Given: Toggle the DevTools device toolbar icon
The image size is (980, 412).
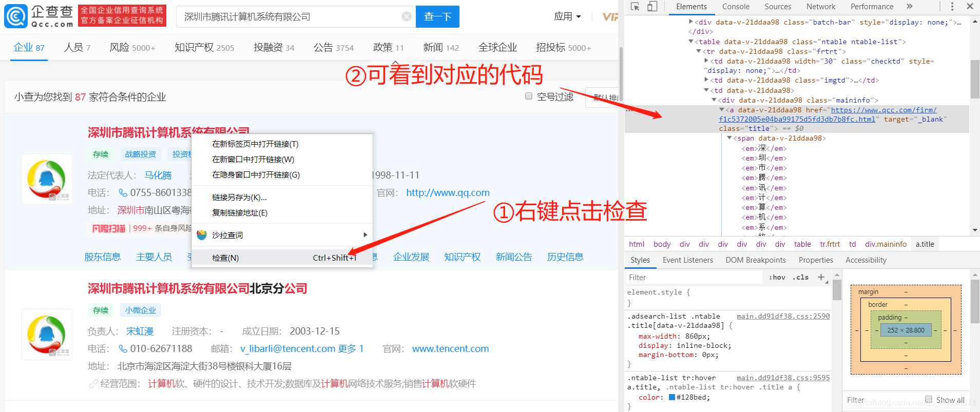Looking at the screenshot, I should [652, 7].
